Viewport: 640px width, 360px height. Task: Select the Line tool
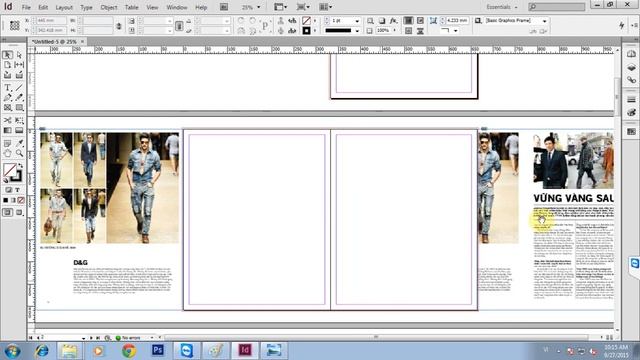coord(19,87)
